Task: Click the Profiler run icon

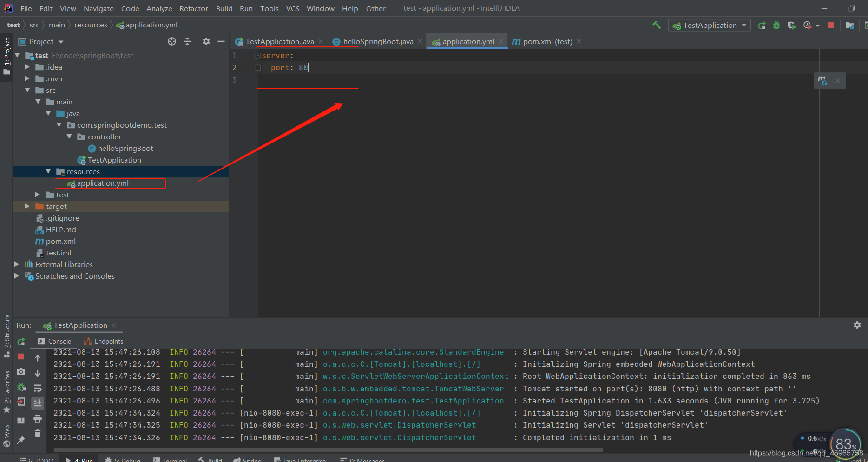Action: [x=807, y=26]
